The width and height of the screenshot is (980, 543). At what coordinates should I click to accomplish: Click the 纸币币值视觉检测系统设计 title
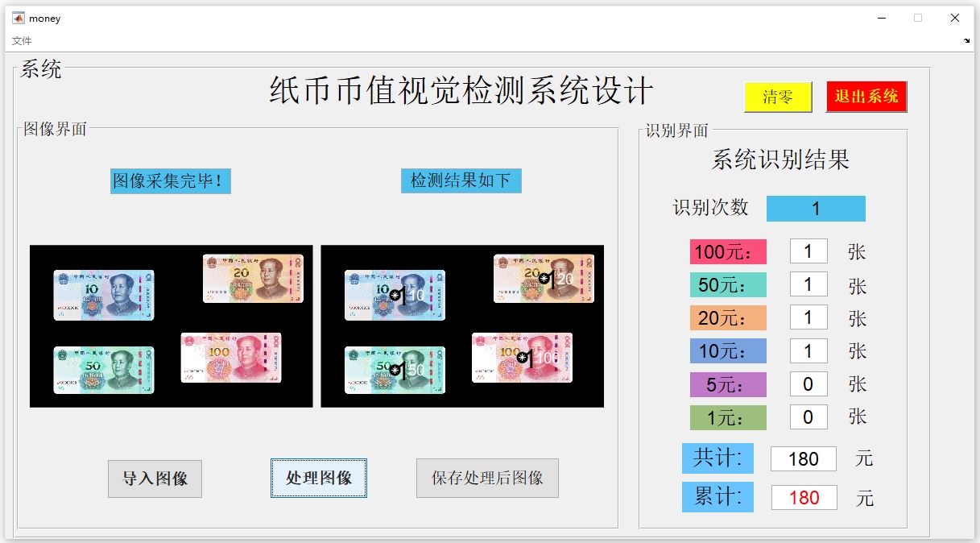click(461, 92)
